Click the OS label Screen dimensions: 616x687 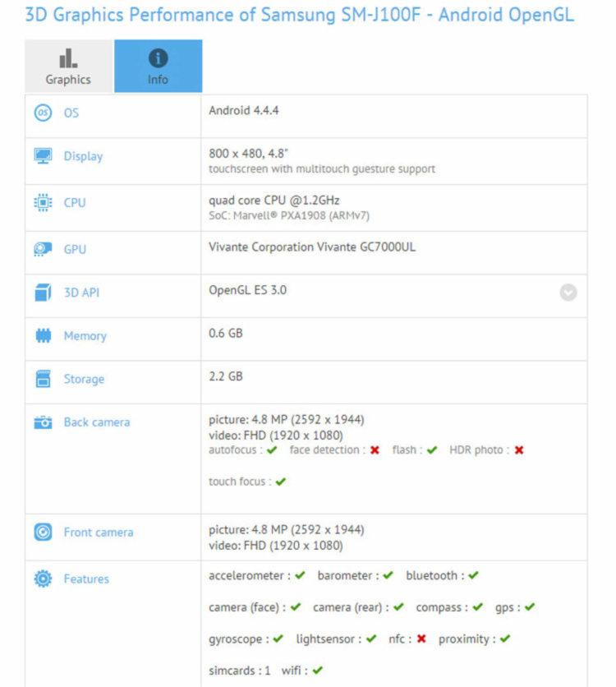pos(71,113)
